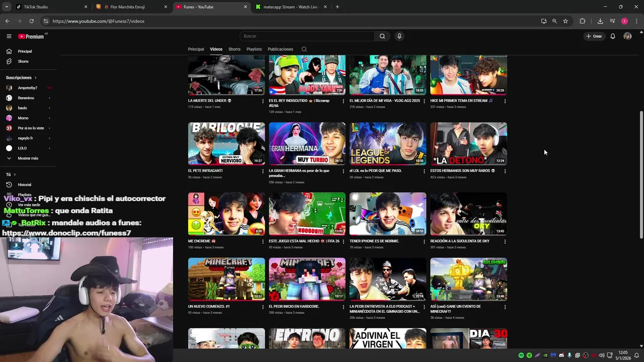Play the League of Legends thumbnail video

(x=388, y=144)
